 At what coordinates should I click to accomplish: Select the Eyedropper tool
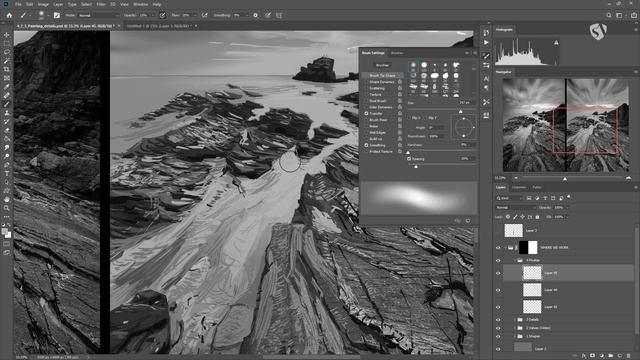(7, 87)
